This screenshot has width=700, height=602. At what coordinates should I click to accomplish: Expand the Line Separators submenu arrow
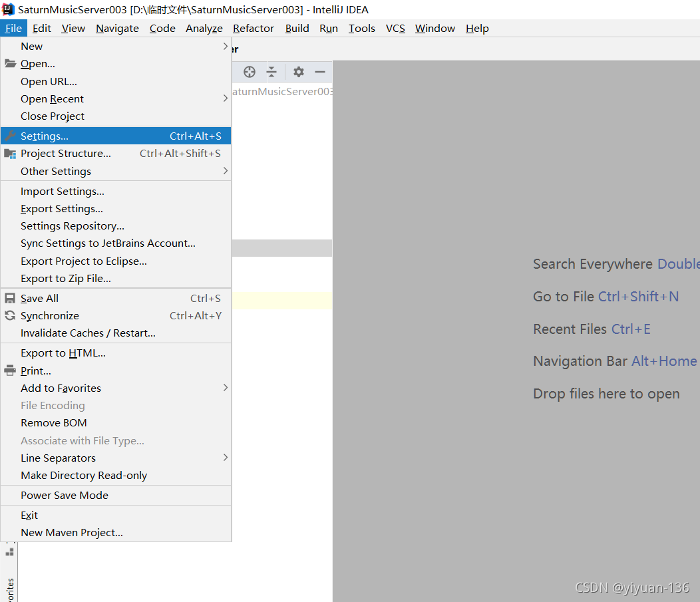[x=226, y=458]
